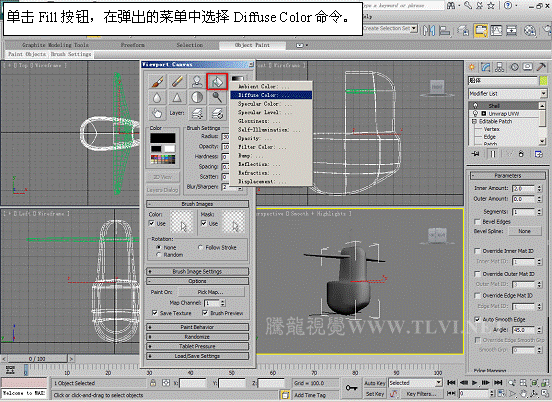Open the multicolor palette swatch grid
The image size is (552, 402).
(x=163, y=159)
